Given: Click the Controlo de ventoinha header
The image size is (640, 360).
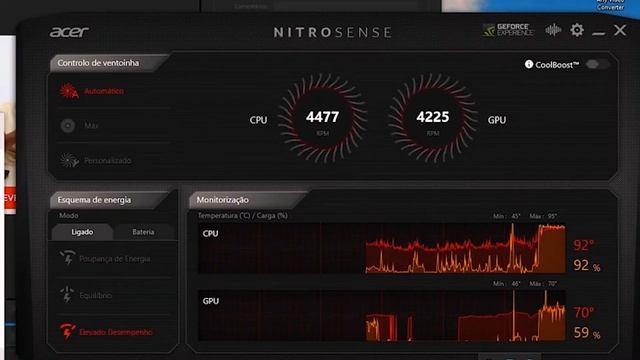Looking at the screenshot, I should tap(98, 63).
